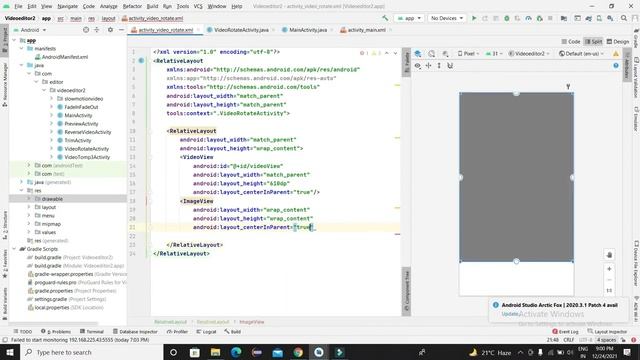Run the app with green play button

click(x=474, y=18)
